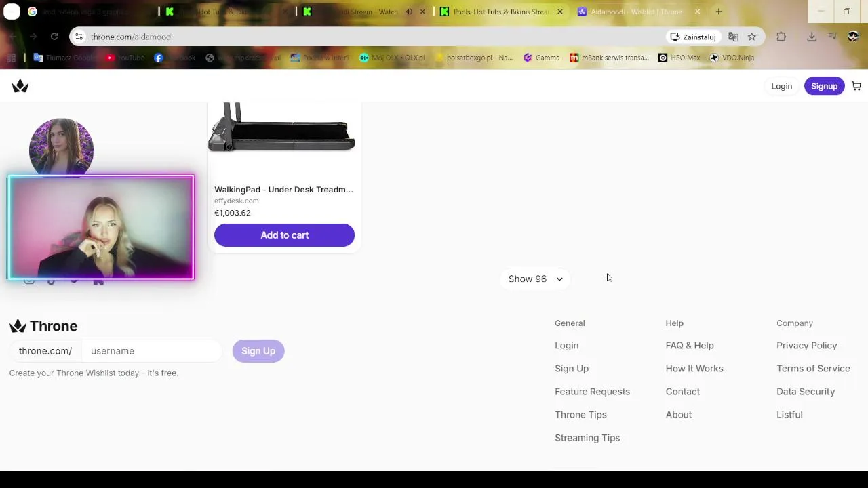Add WalkingPad treadmill to cart
The width and height of the screenshot is (868, 488).
(x=284, y=235)
